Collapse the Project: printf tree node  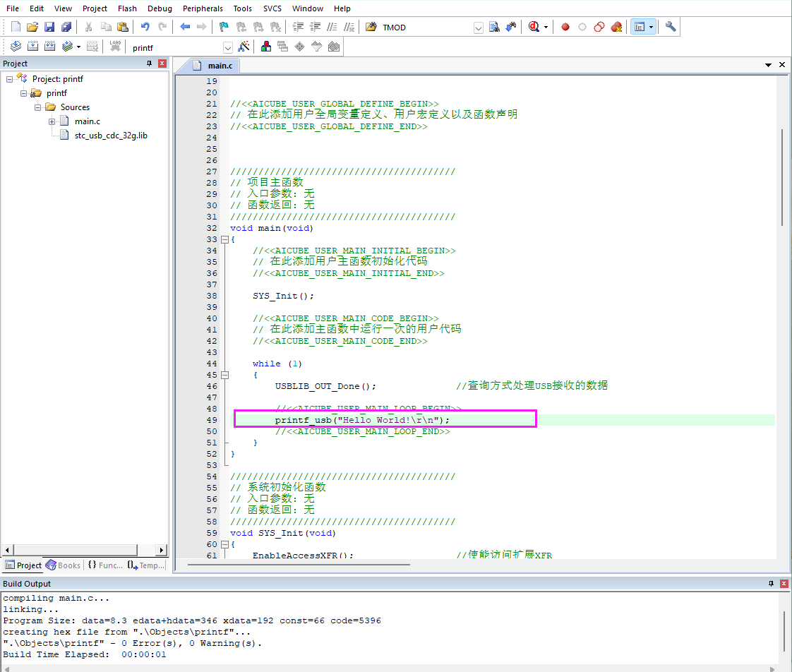point(9,79)
